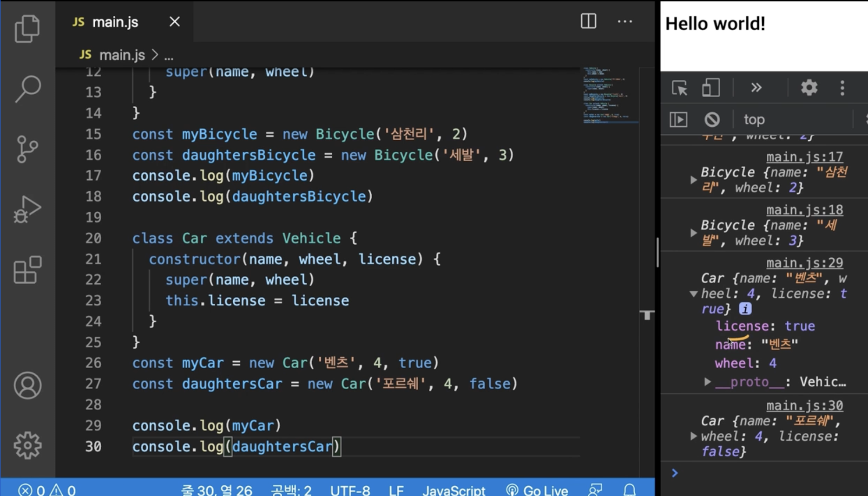Change indentation via 공백: 2
The width and height of the screenshot is (868, 496).
tap(291, 490)
